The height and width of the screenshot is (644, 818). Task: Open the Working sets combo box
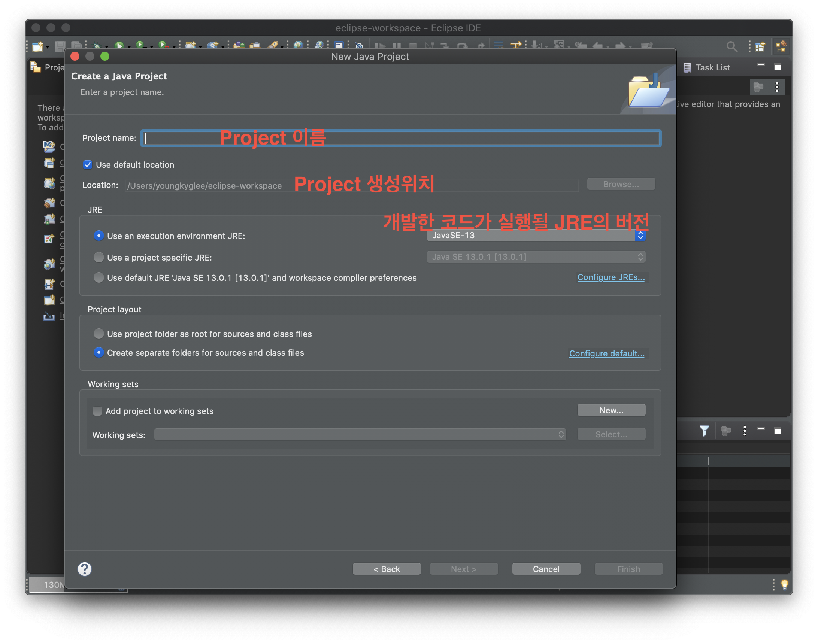[x=360, y=434]
